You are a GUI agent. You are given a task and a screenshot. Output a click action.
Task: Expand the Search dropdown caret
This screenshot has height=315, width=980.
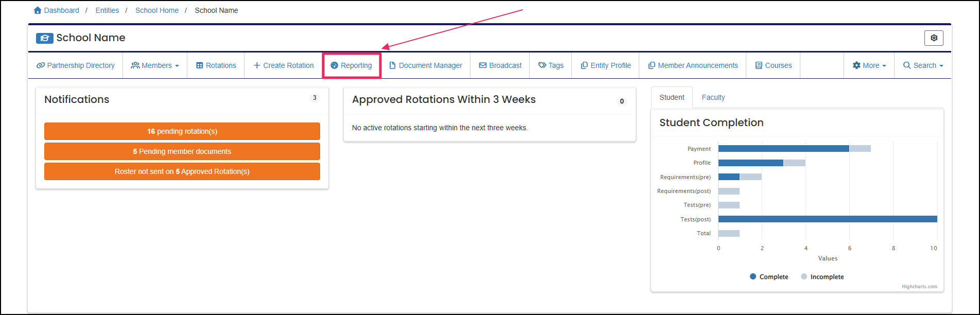[x=941, y=66]
